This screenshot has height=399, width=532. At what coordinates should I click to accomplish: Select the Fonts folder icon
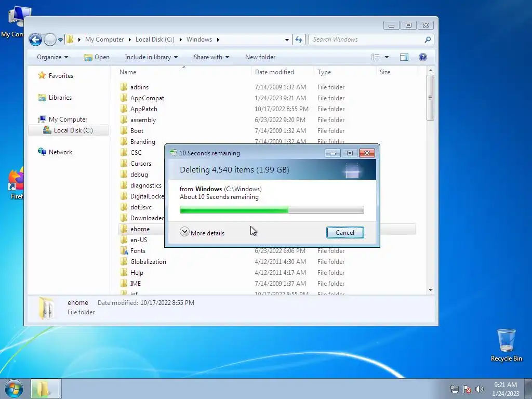coord(124,251)
